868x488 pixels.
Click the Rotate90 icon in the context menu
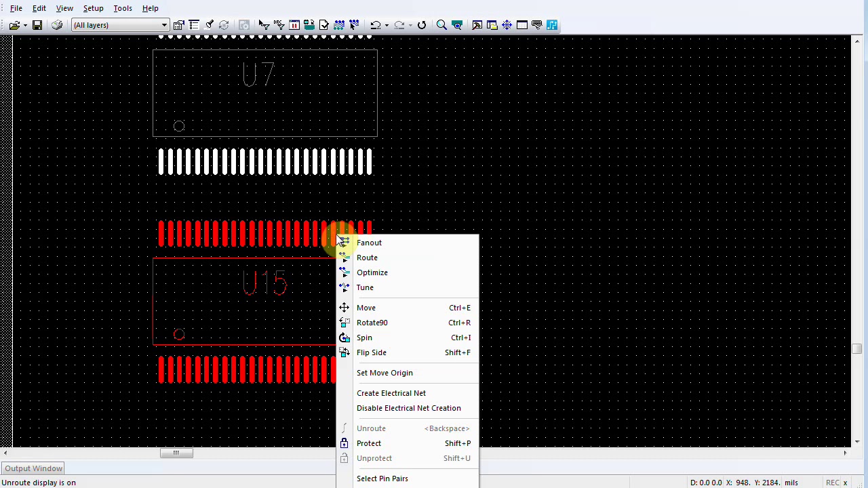(x=344, y=323)
